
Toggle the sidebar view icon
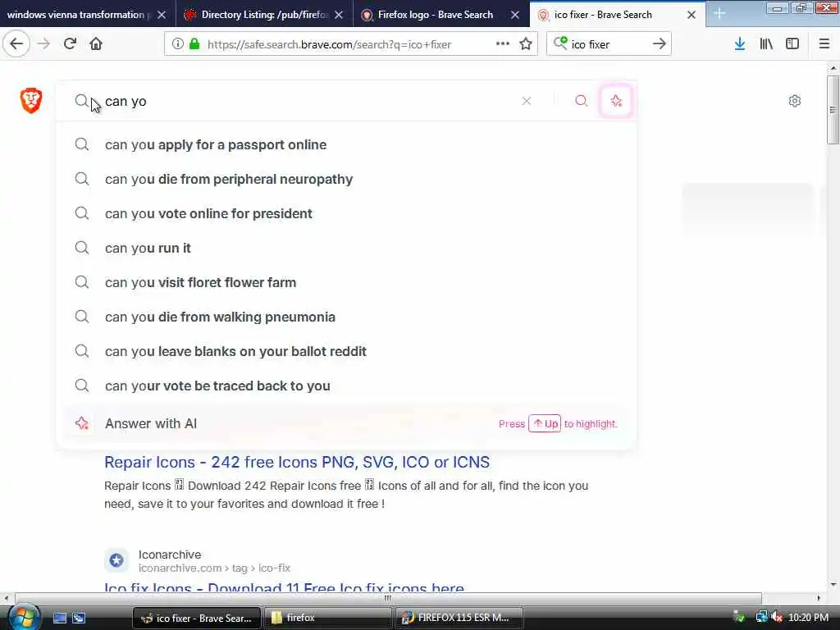point(792,44)
